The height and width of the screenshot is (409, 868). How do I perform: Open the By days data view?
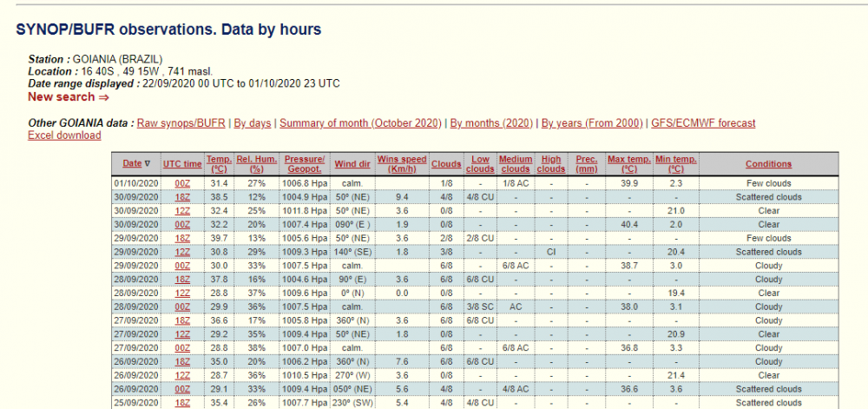[x=253, y=123]
